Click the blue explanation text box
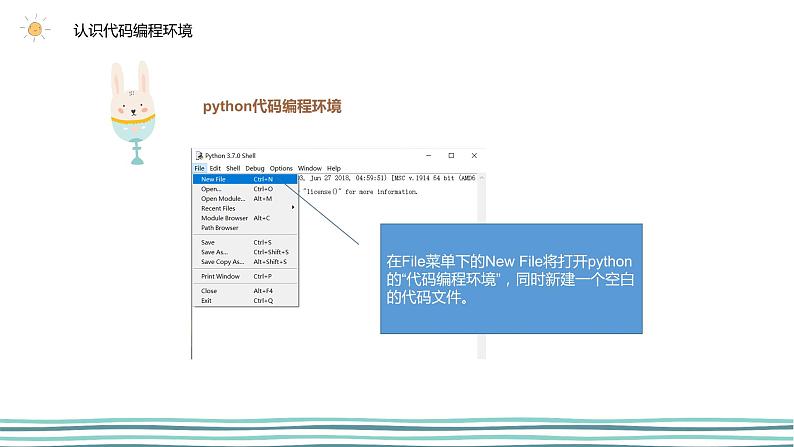This screenshot has height=447, width=794. 511,278
